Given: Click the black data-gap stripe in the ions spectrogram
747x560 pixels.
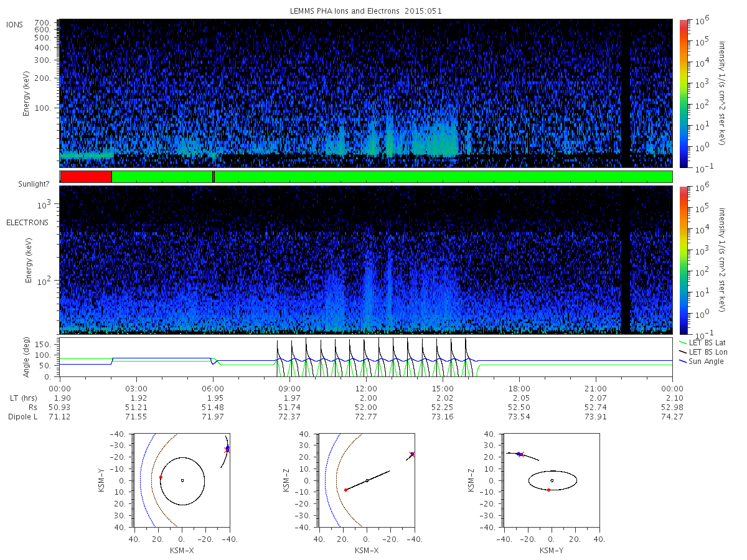Looking at the screenshot, I should 625,93.
